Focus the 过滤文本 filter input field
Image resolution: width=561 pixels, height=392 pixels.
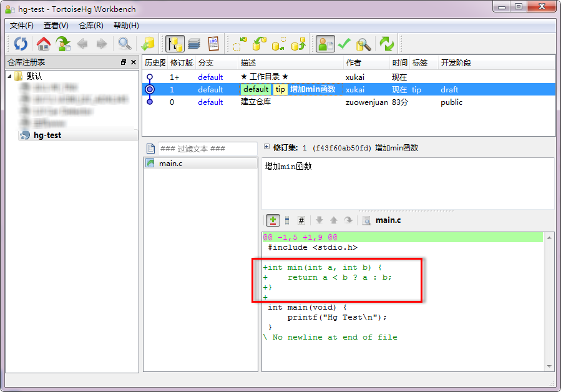[x=208, y=149]
